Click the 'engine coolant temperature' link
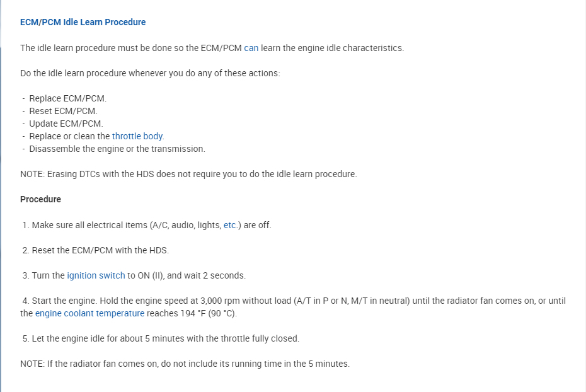This screenshot has width=586, height=392. pyautogui.click(x=89, y=313)
